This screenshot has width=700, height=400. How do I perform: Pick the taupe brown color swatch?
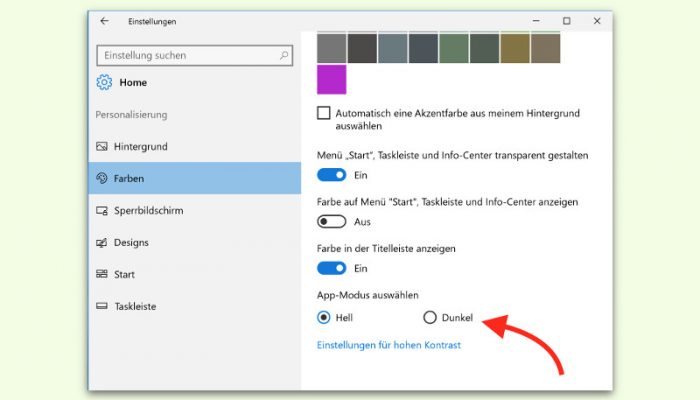(546, 48)
